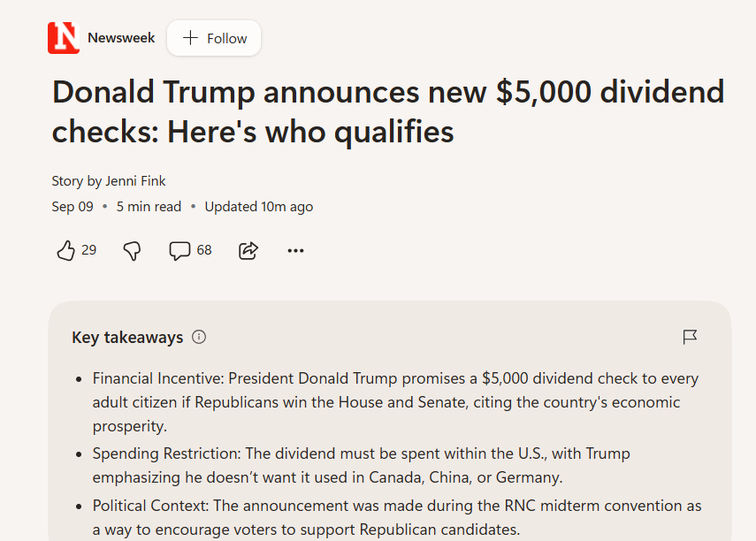Open the three-dot more options menu
The height and width of the screenshot is (541, 756).
coord(295,251)
